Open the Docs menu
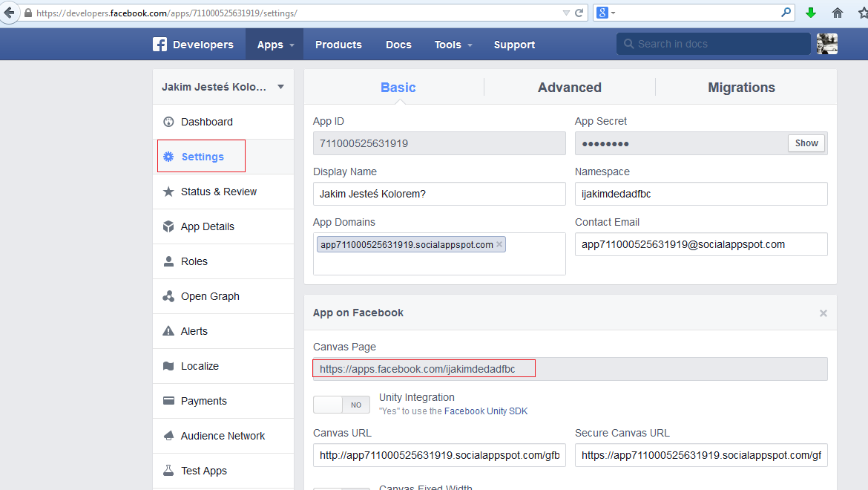Screen dimensions: 868x490 click(398, 45)
